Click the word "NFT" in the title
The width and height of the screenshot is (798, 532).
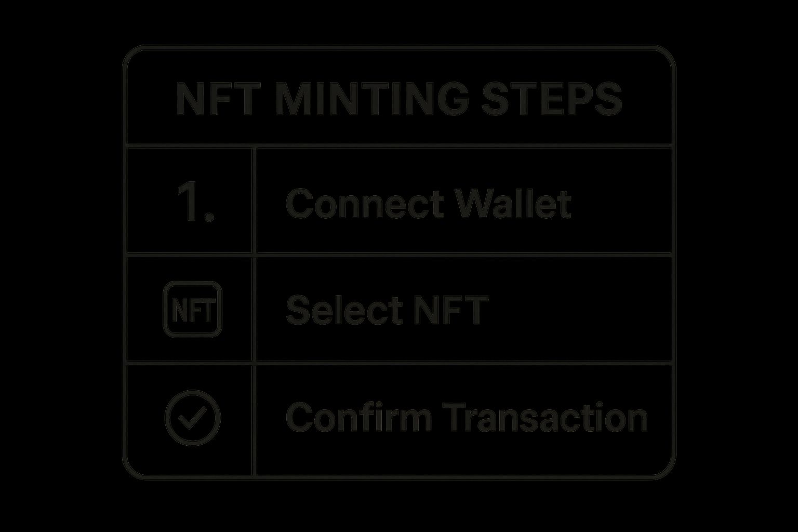pyautogui.click(x=217, y=99)
